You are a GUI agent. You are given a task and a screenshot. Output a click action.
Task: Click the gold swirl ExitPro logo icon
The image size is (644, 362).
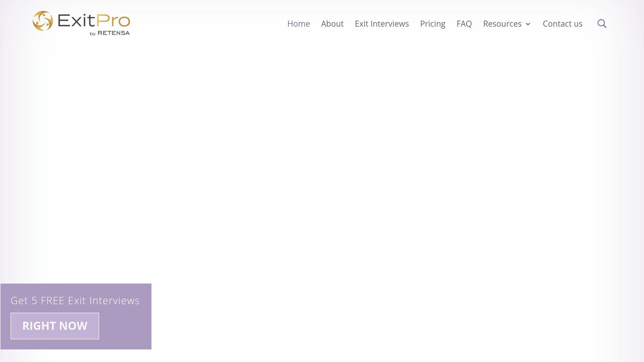pos(43,21)
